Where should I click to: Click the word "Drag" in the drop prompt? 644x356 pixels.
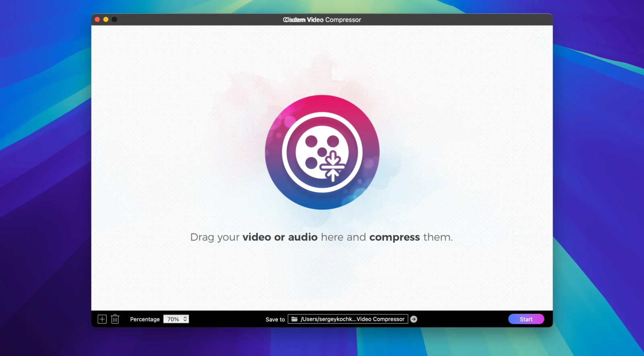click(x=202, y=237)
